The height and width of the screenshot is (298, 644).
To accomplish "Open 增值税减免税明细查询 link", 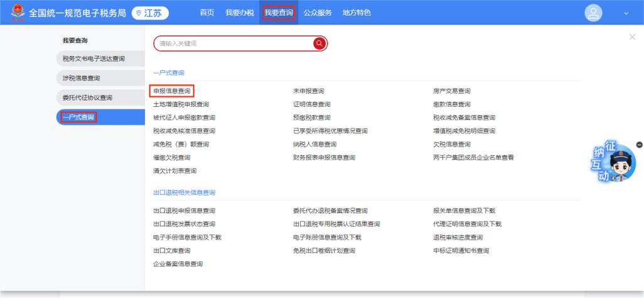I will click(x=464, y=131).
